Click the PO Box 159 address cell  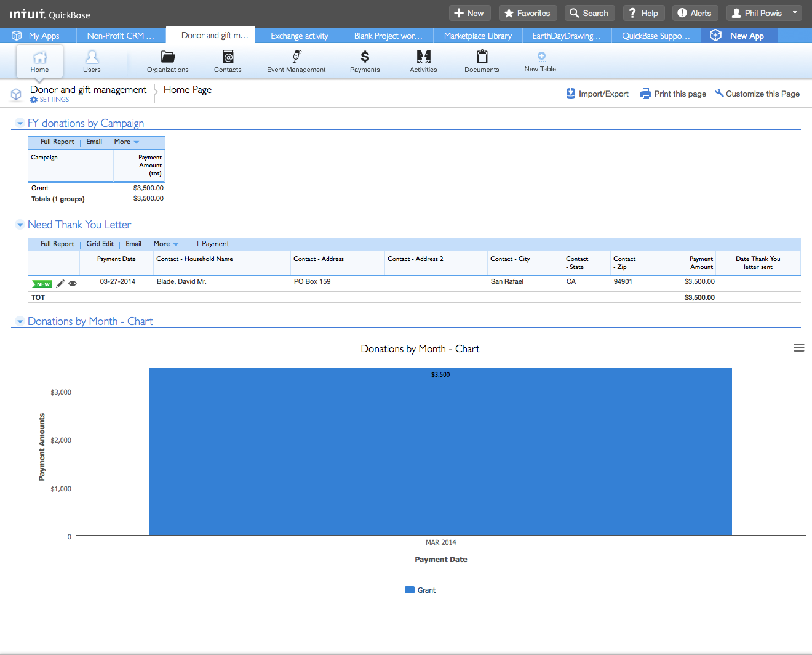(312, 281)
